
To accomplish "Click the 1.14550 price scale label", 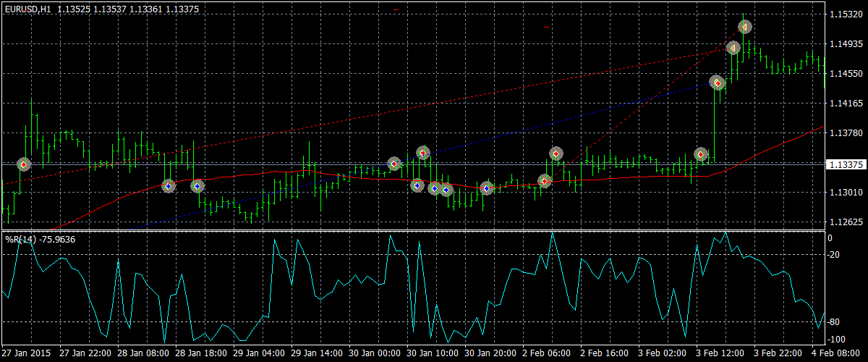I will pyautogui.click(x=845, y=74).
